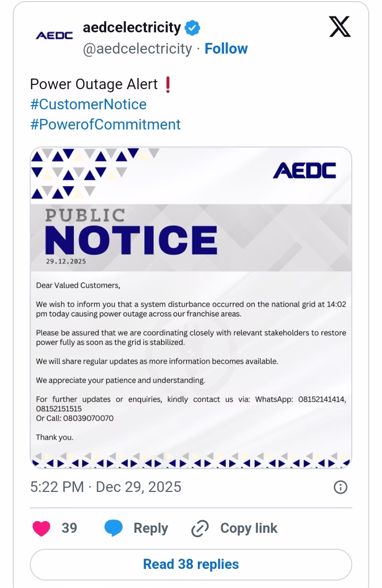Open the tweet info circle icon
382x588 pixels.
pyautogui.click(x=340, y=487)
